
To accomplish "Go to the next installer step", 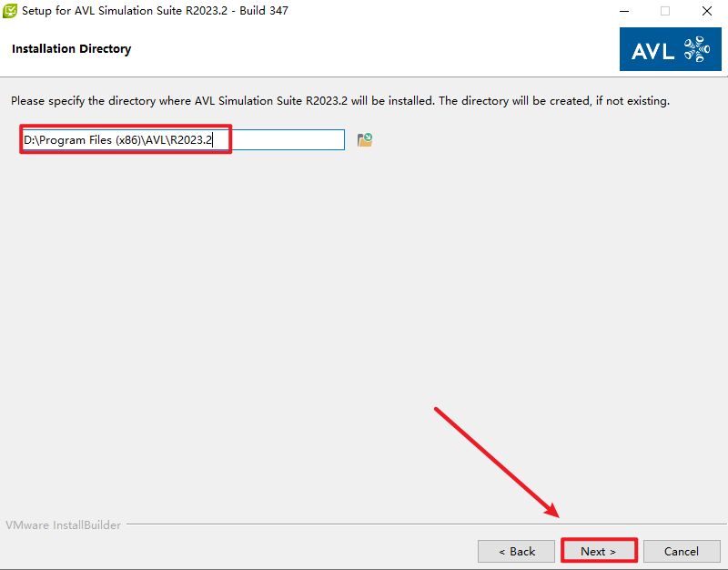I will tap(598, 551).
